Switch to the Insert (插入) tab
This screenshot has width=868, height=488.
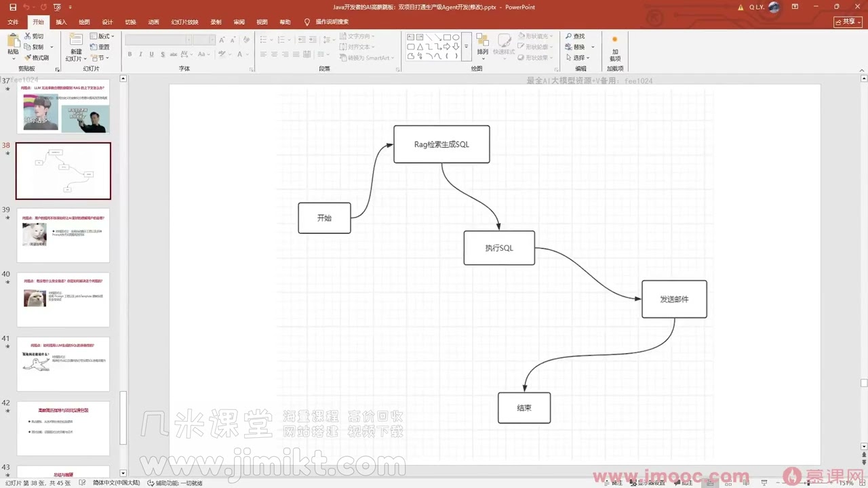pyautogui.click(x=61, y=22)
